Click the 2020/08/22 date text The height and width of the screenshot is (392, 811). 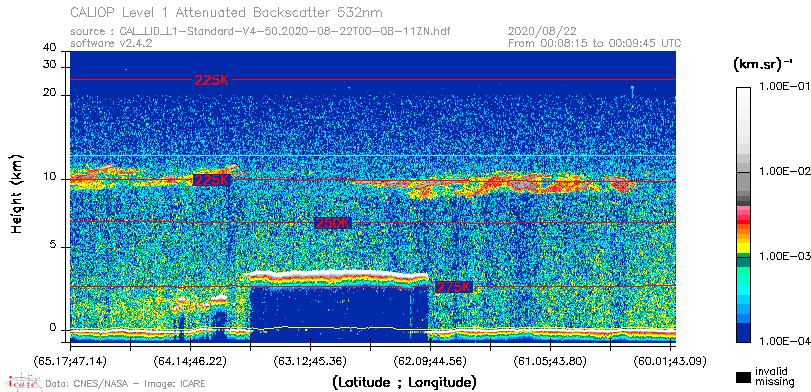click(x=543, y=32)
